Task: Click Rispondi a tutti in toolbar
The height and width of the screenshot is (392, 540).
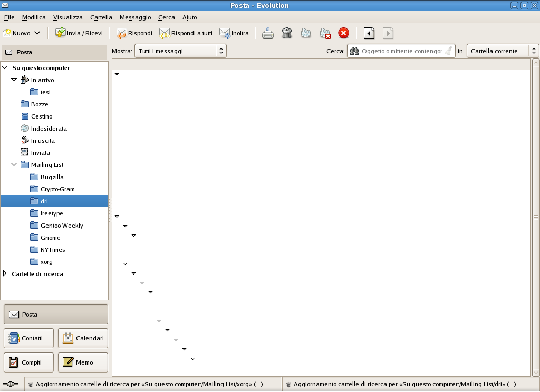Action: [x=186, y=33]
